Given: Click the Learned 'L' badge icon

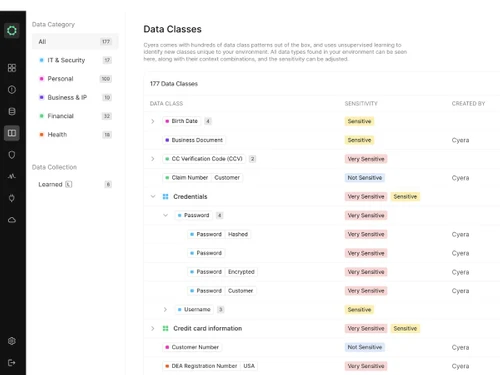Looking at the screenshot, I should (x=69, y=184).
